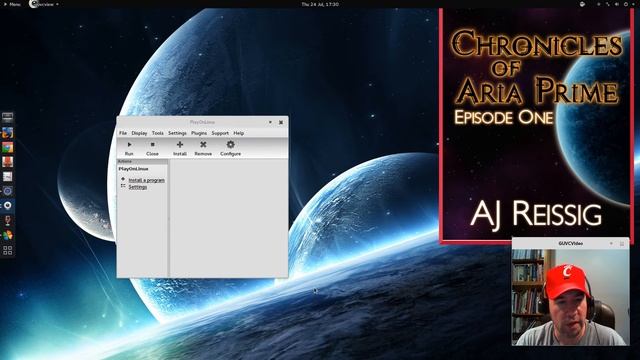
Task: Open the wine glass icon in the dock
Action: pyautogui.click(x=7, y=220)
